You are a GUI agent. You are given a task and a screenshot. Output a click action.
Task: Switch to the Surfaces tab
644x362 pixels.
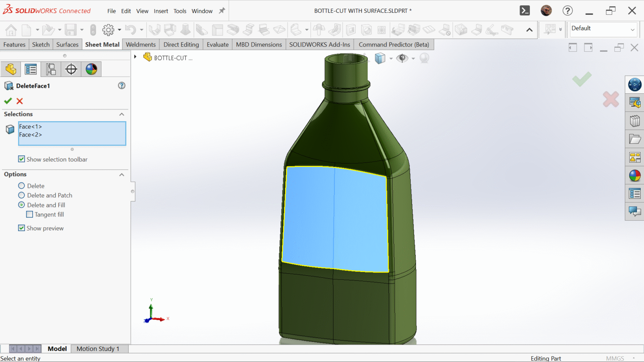click(67, 44)
